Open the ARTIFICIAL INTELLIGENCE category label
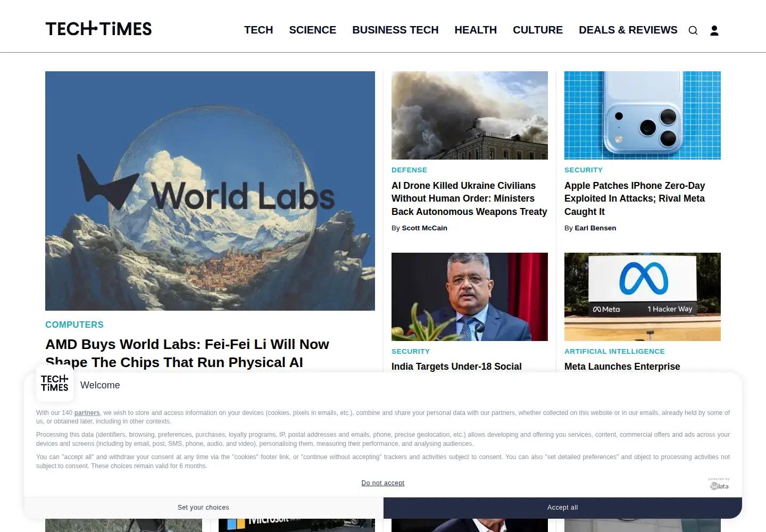 614,352
